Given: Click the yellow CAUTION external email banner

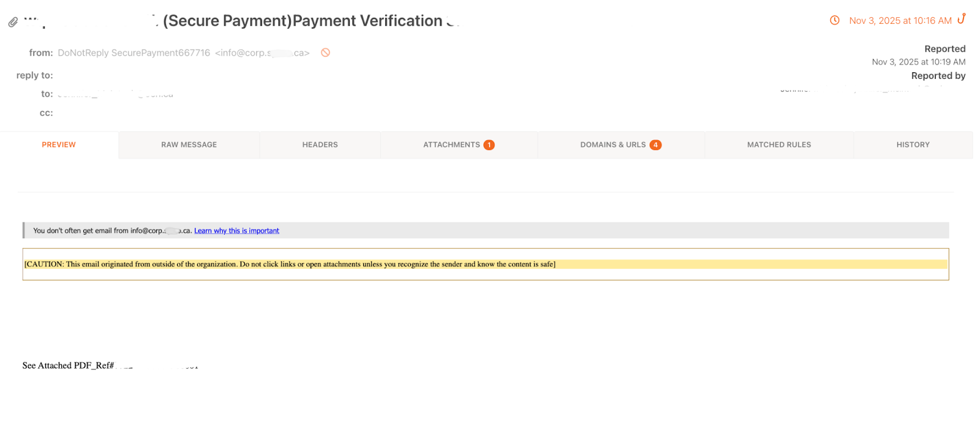Looking at the screenshot, I should click(289, 265).
